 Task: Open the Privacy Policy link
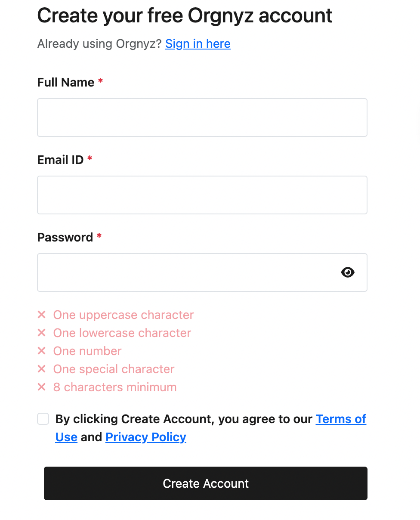coord(145,437)
